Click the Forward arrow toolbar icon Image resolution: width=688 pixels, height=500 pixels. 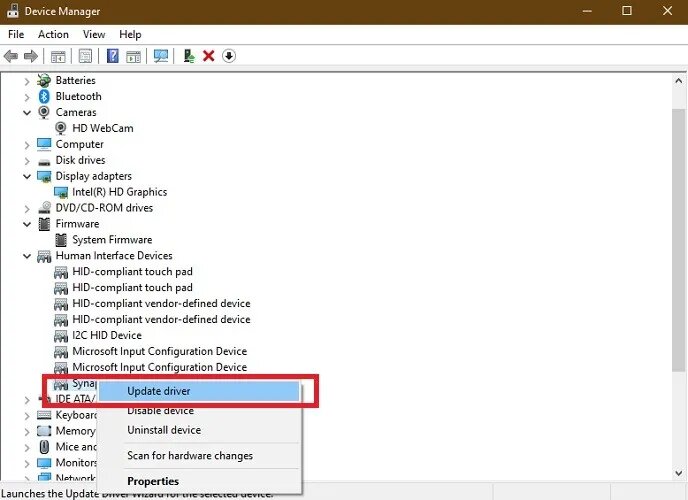pos(31,56)
